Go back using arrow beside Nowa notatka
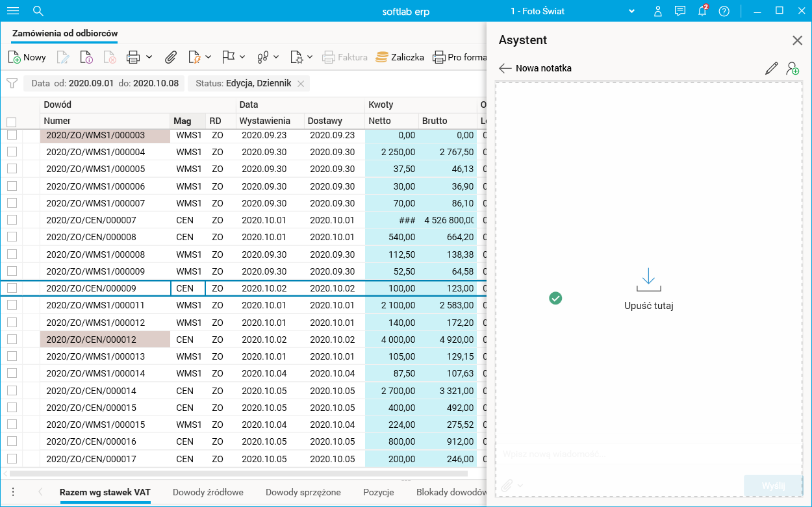The height and width of the screenshot is (507, 812). [x=505, y=68]
